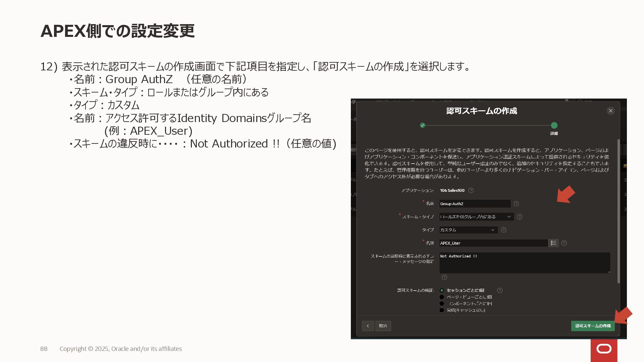The height and width of the screenshot is (362, 644).
Task: Open help for スキーム・タイプ field
Action: (520, 217)
